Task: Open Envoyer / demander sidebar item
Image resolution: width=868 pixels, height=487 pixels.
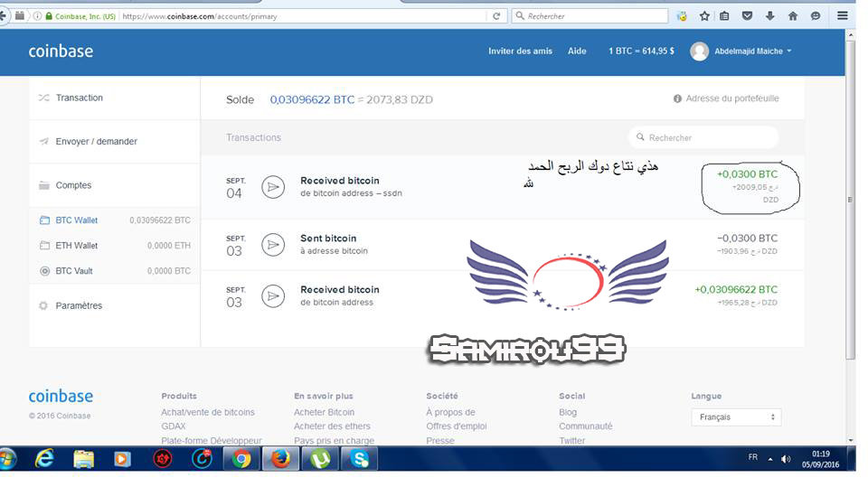Action: tap(114, 142)
